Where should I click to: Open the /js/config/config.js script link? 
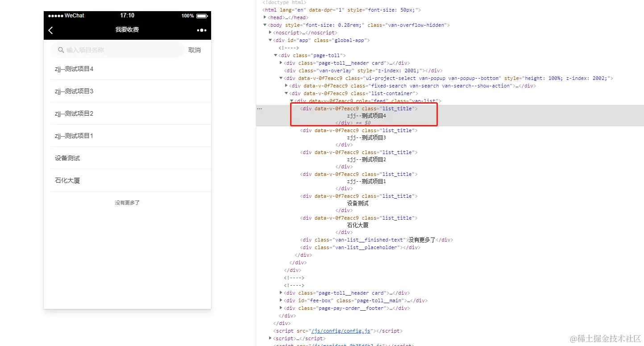point(341,331)
